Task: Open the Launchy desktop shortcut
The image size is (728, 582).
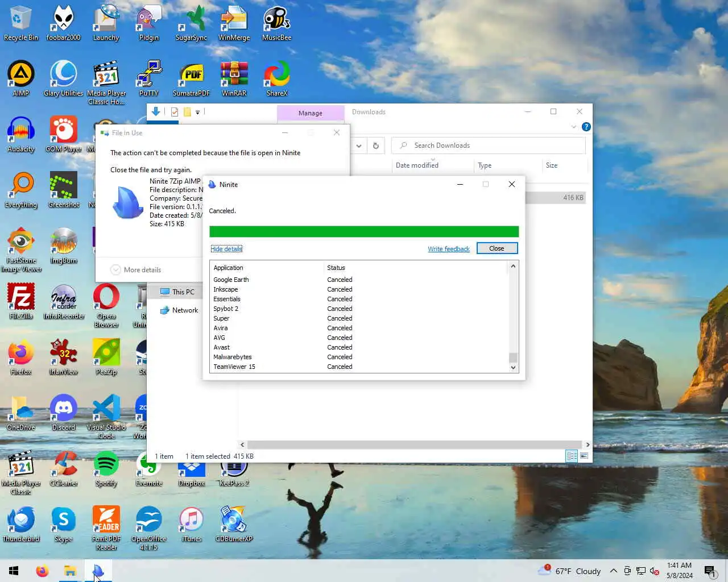Action: pos(106,23)
